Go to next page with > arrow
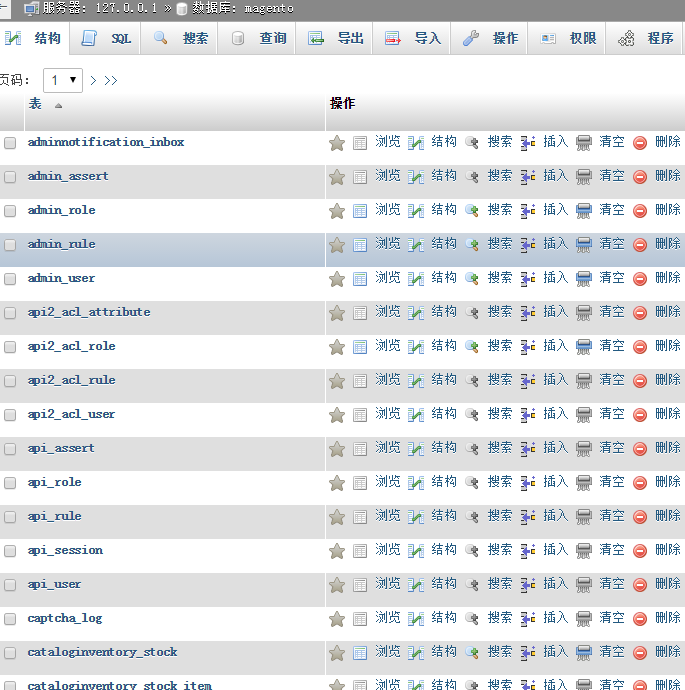The image size is (685, 690). 94,80
